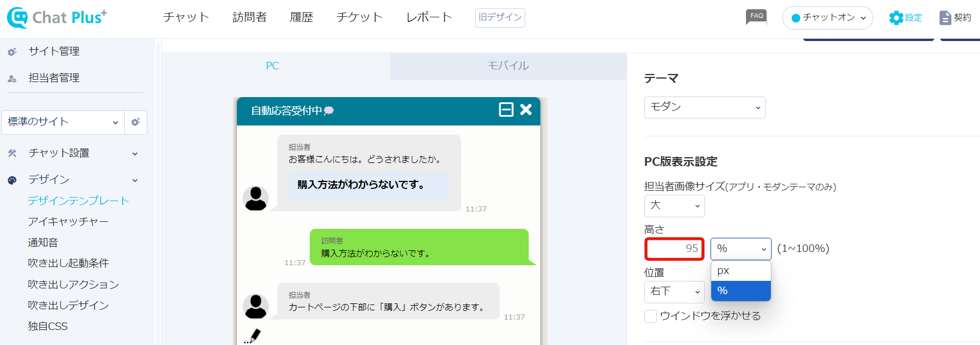The image size is (980, 345).
Task: Click the カートページの下部に agent message
Action: [388, 301]
